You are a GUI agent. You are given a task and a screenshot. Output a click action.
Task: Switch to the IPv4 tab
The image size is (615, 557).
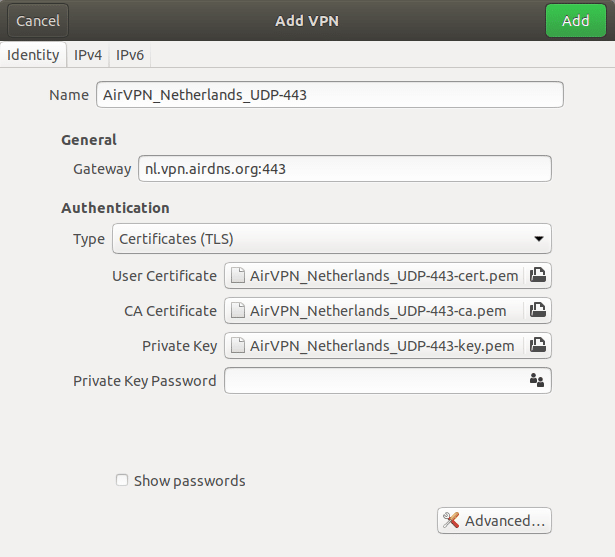(x=88, y=55)
